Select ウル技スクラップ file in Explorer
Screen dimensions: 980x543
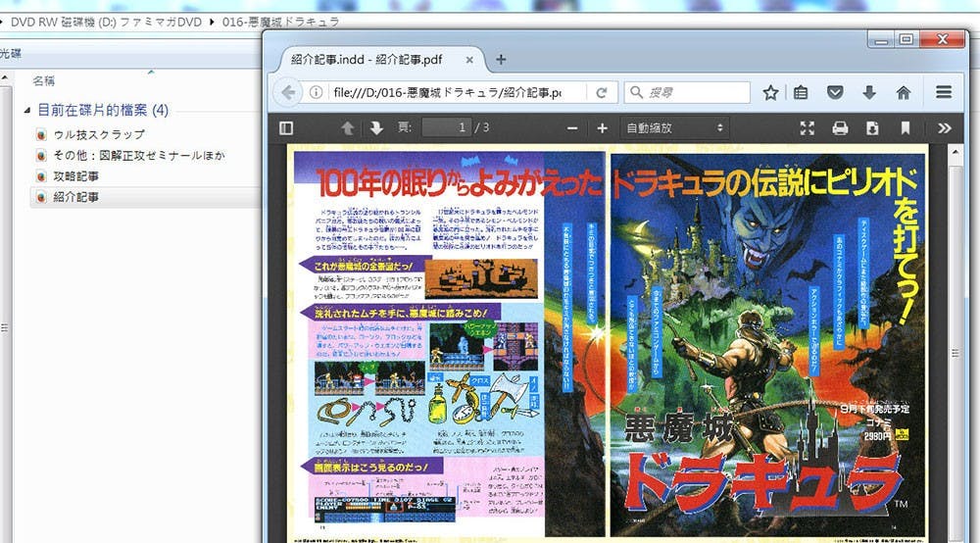(99, 135)
